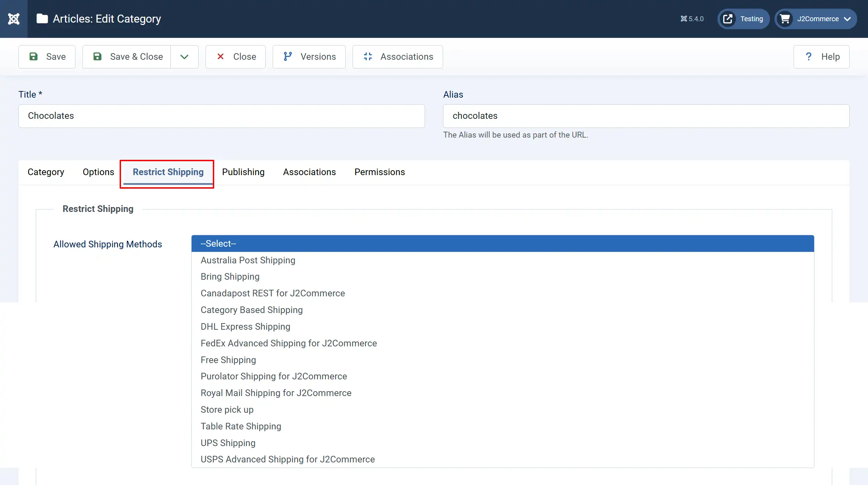Choose Free Shipping option
This screenshot has width=868, height=485.
coord(503,360)
